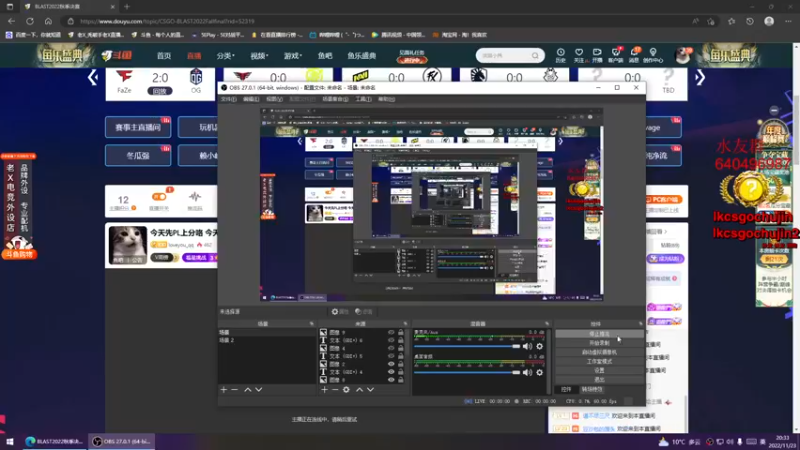The height and width of the screenshot is (450, 800).
Task: Show previous matches with left chevron arrow
Action: 93,78
